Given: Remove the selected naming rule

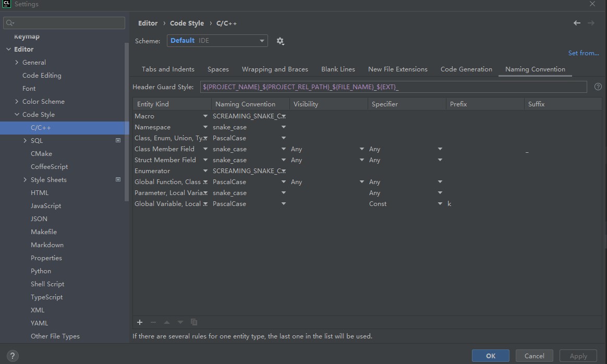Looking at the screenshot, I should tap(153, 322).
